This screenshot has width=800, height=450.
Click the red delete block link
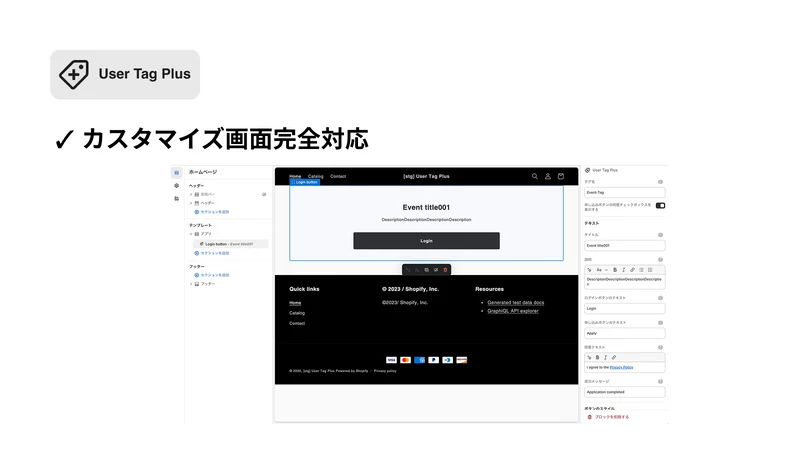point(608,417)
